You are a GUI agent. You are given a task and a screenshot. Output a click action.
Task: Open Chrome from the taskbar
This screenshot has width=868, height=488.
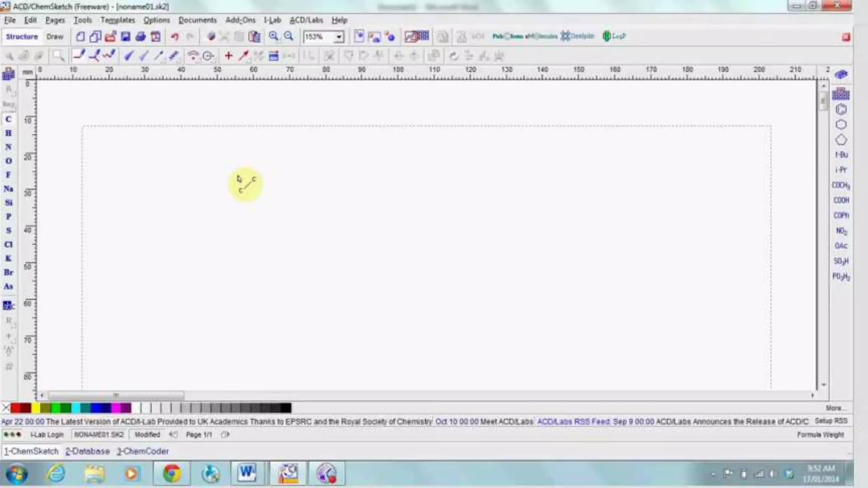[x=172, y=473]
